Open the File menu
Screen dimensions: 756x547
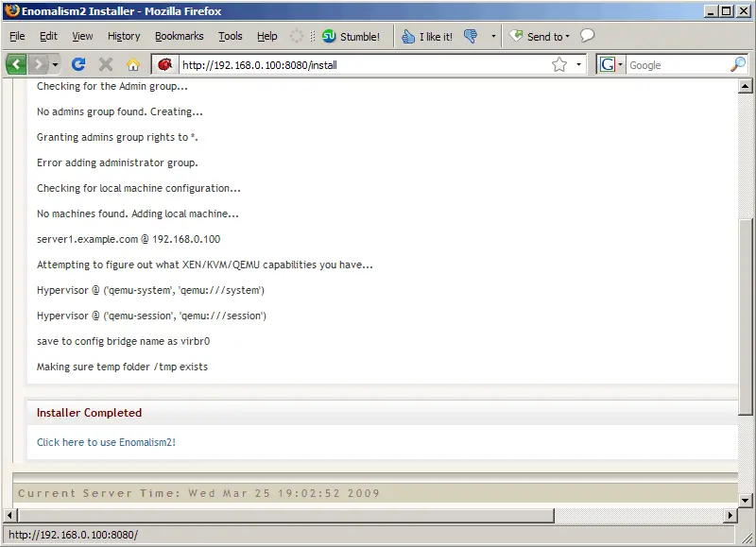17,36
